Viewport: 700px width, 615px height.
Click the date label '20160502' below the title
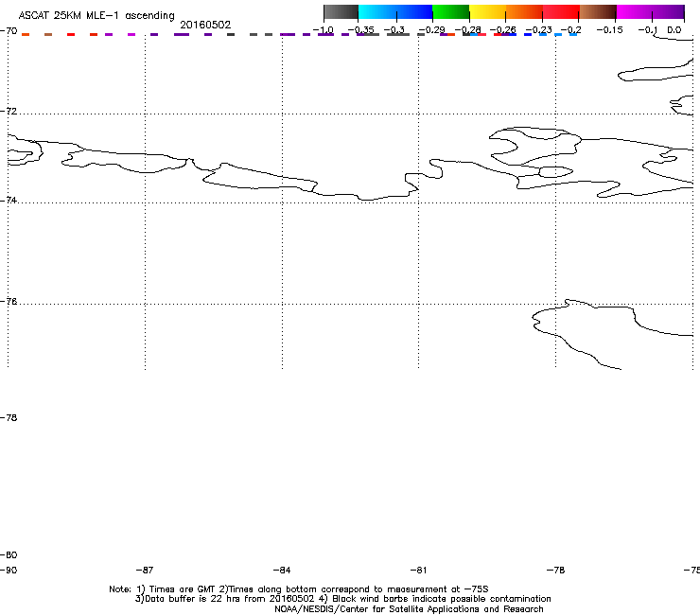pyautogui.click(x=205, y=25)
